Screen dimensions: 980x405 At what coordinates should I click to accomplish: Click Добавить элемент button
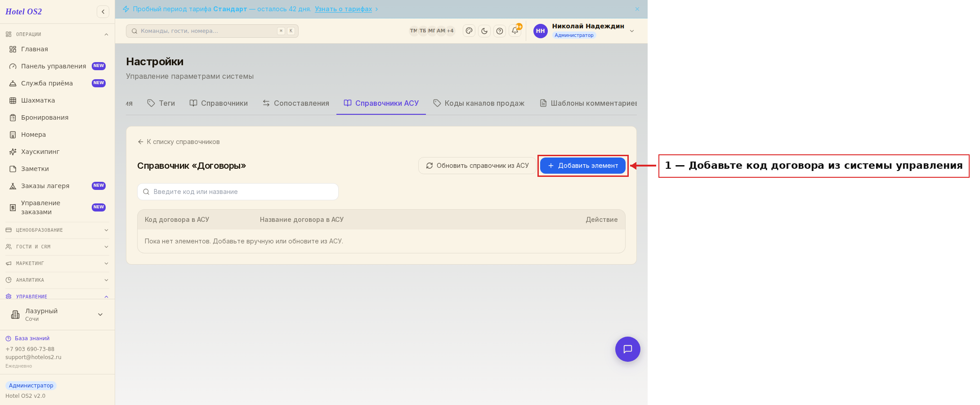[583, 166]
